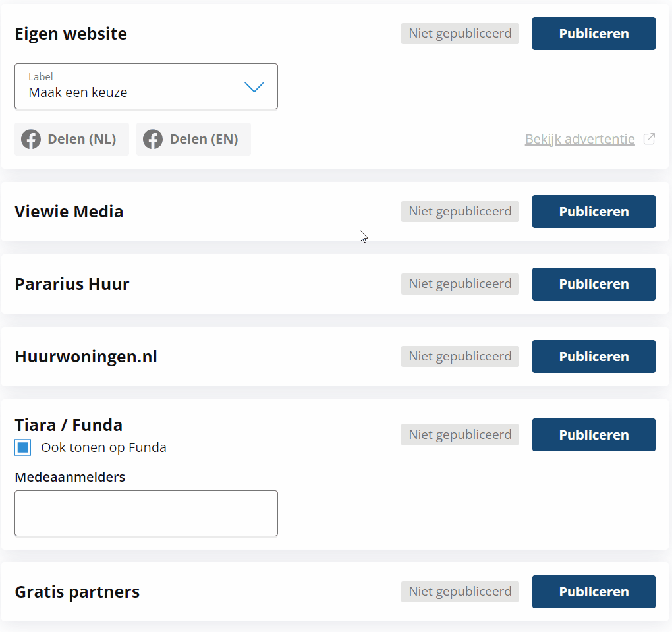This screenshot has height=632, width=672.
Task: Click the Gratis partners 'Niet gepubliceerd' status
Action: coord(460,592)
